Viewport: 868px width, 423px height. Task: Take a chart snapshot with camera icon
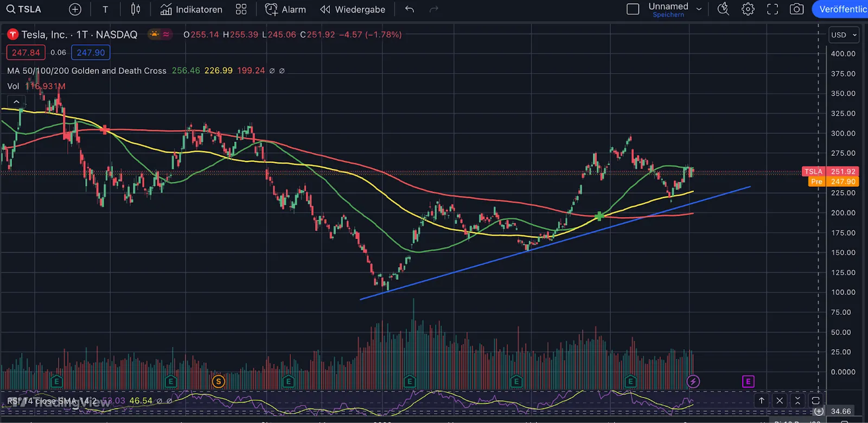pyautogui.click(x=796, y=9)
